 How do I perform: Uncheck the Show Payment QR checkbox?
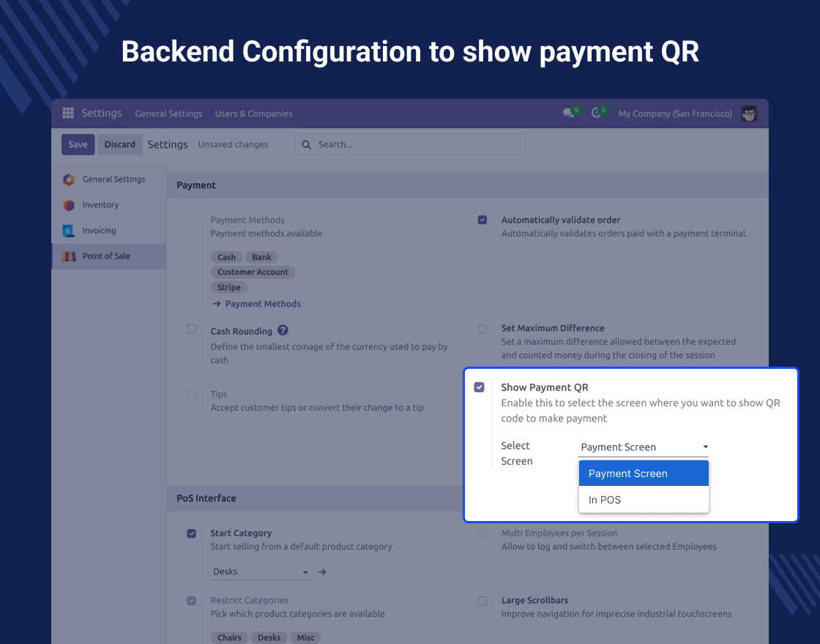(x=479, y=387)
